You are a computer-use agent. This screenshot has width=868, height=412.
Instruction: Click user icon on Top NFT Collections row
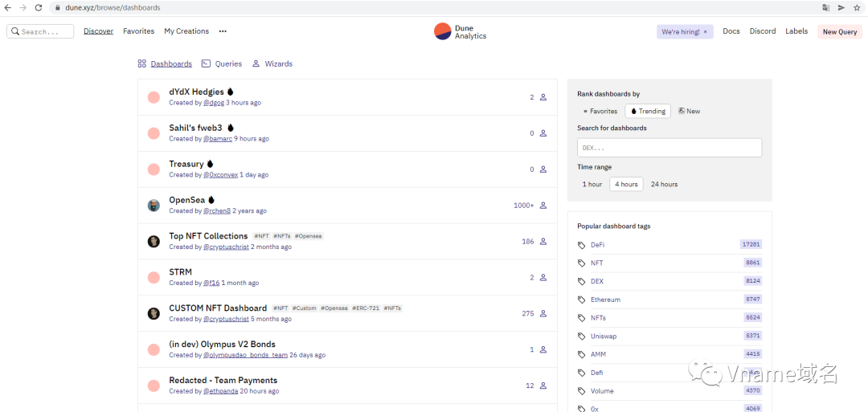(543, 241)
